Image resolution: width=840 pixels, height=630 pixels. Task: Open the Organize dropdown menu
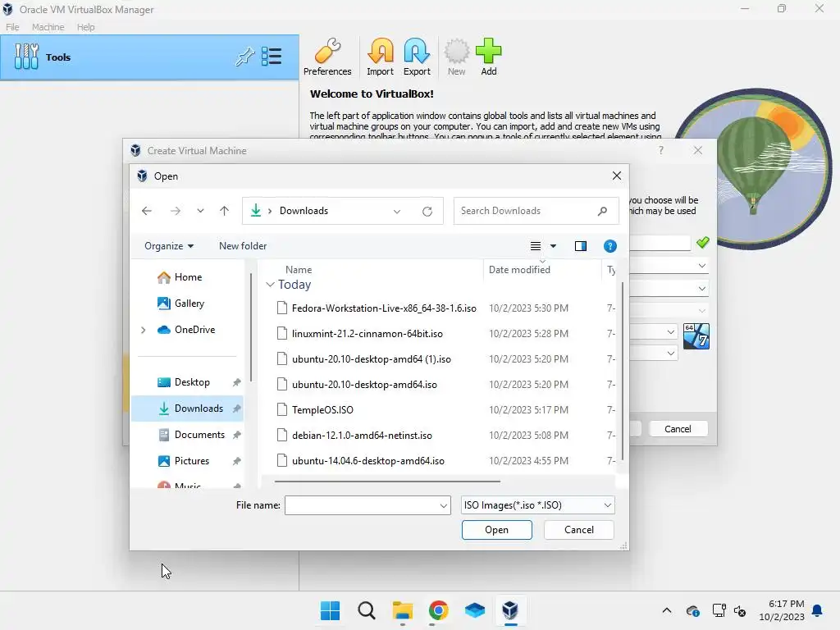point(169,246)
